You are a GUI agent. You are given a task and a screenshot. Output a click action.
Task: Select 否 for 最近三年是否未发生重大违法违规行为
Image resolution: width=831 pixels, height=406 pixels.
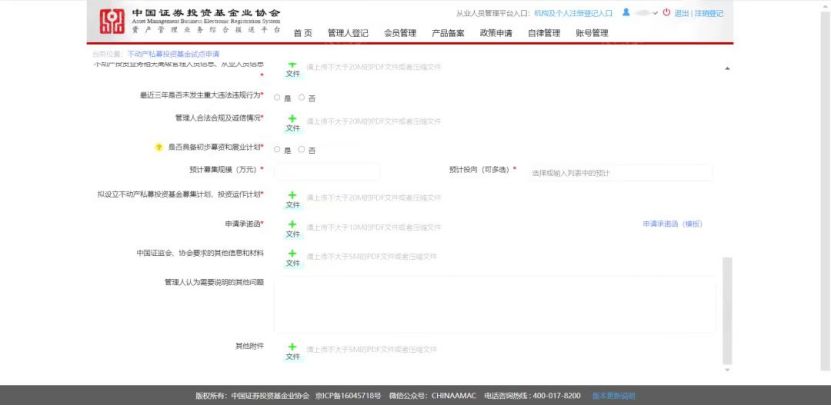pos(302,98)
